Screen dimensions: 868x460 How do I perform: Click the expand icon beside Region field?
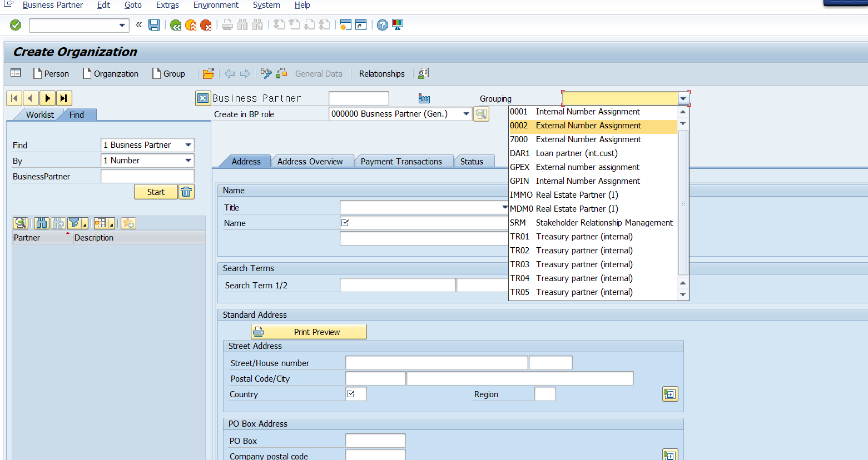670,394
